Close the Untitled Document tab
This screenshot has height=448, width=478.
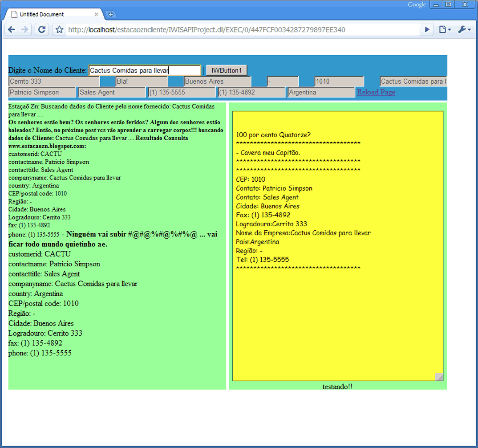(x=96, y=14)
